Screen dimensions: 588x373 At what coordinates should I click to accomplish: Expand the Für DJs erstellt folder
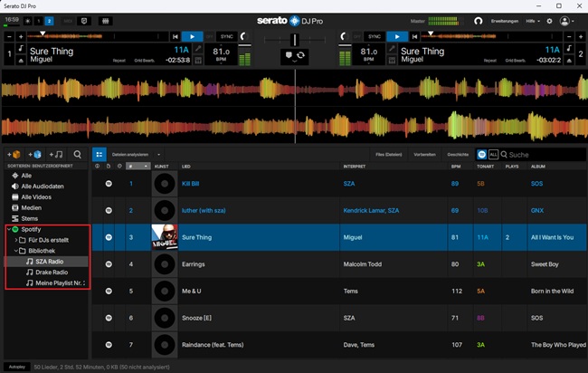pos(16,240)
